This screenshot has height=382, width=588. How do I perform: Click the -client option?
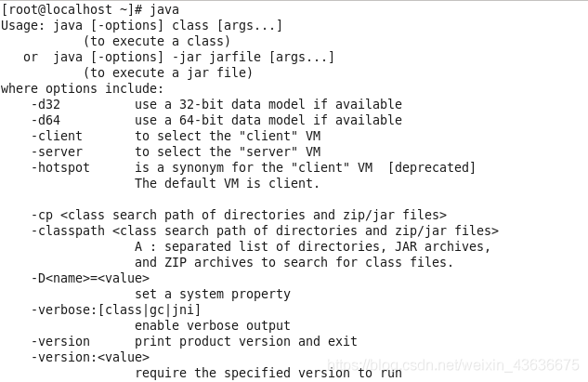coord(56,136)
